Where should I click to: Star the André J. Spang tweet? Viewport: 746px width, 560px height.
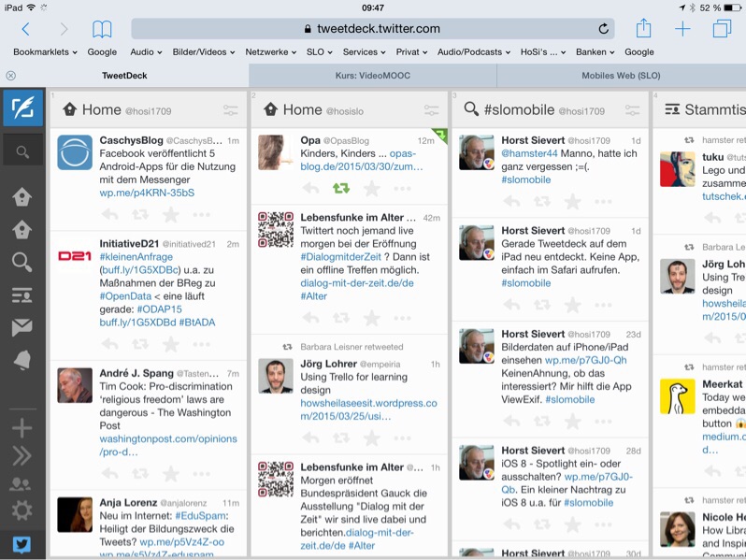click(x=170, y=474)
